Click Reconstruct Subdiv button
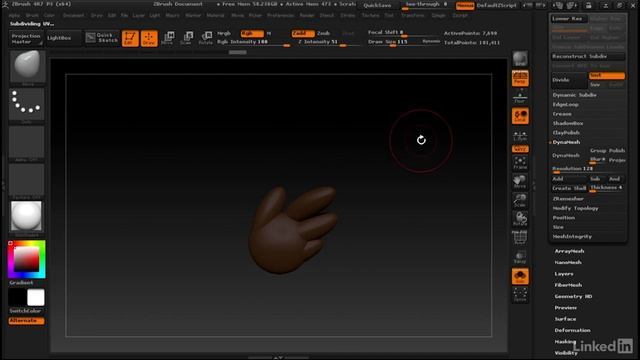Viewport: 640px width, 360px height. point(588,56)
